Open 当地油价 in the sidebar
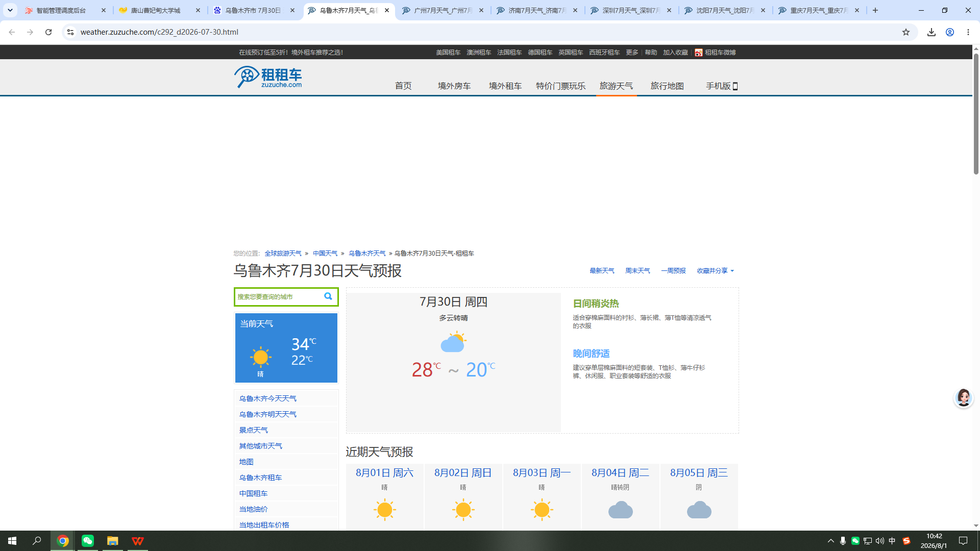Image resolution: width=980 pixels, height=551 pixels. point(253,509)
